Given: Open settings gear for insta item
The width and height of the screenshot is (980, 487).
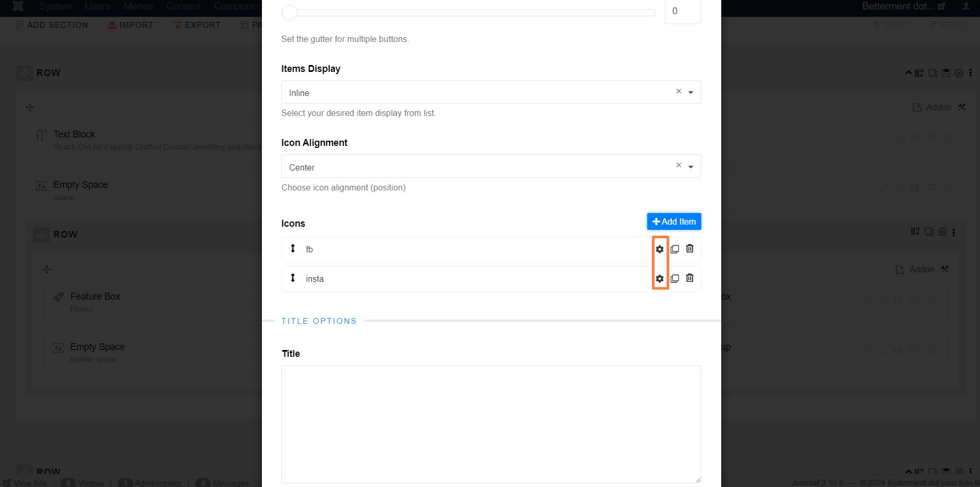Looking at the screenshot, I should coord(660,279).
